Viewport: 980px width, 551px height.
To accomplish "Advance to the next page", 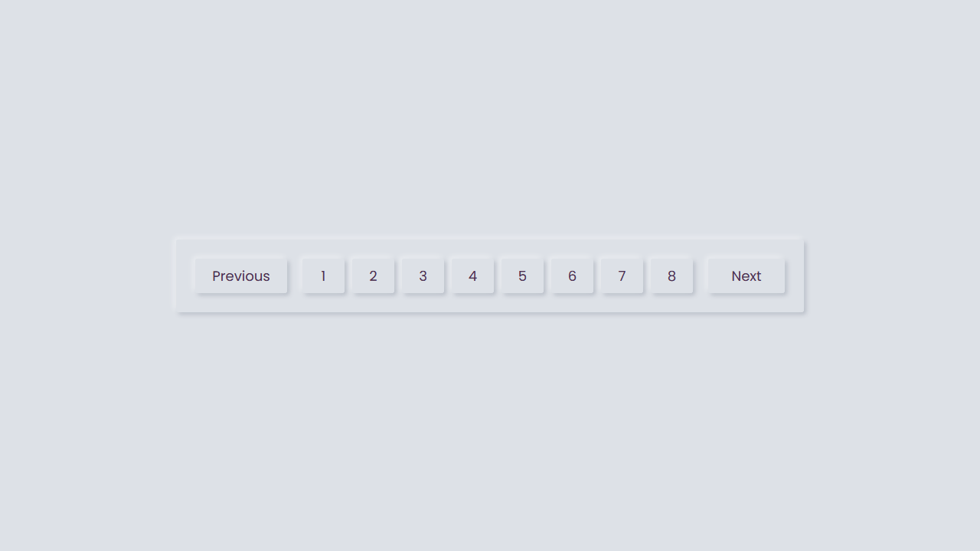I will click(746, 276).
